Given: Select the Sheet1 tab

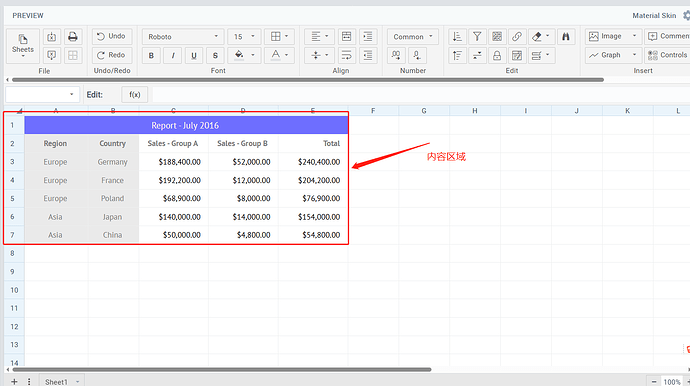Looking at the screenshot, I should click(x=62, y=381).
